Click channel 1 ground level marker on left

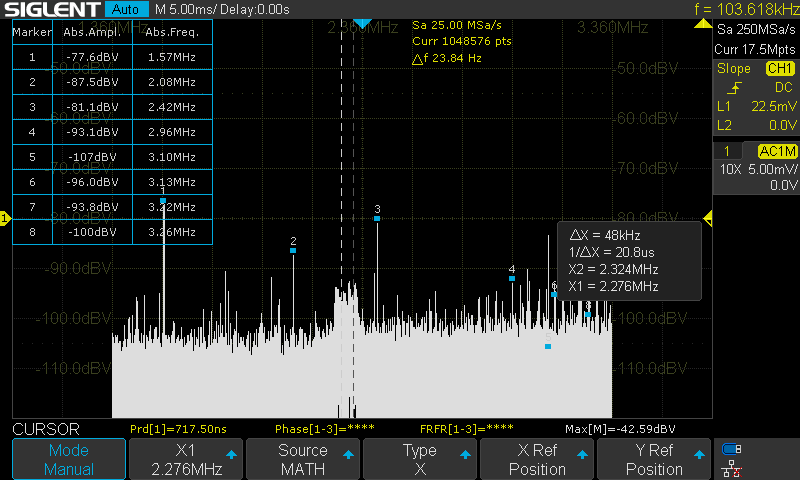(5, 218)
